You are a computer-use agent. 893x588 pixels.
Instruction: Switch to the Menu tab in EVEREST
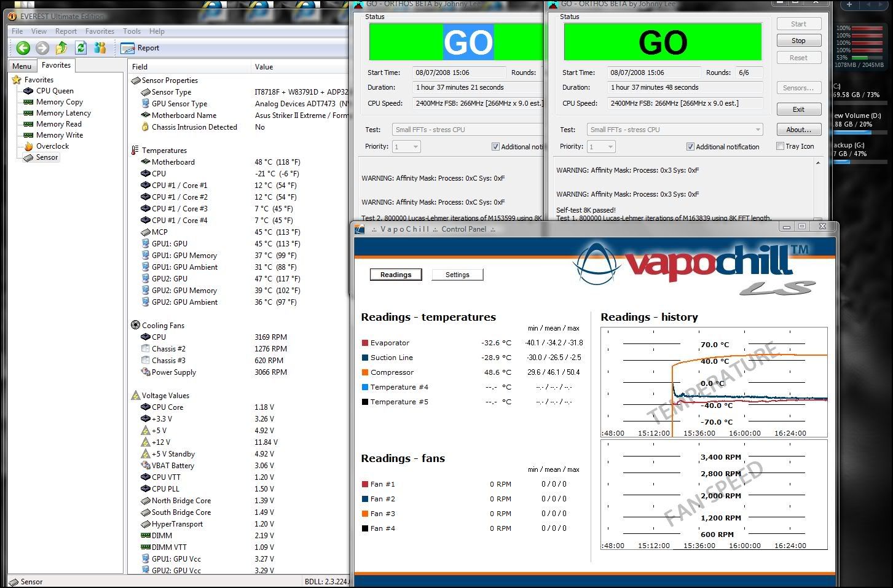click(22, 66)
